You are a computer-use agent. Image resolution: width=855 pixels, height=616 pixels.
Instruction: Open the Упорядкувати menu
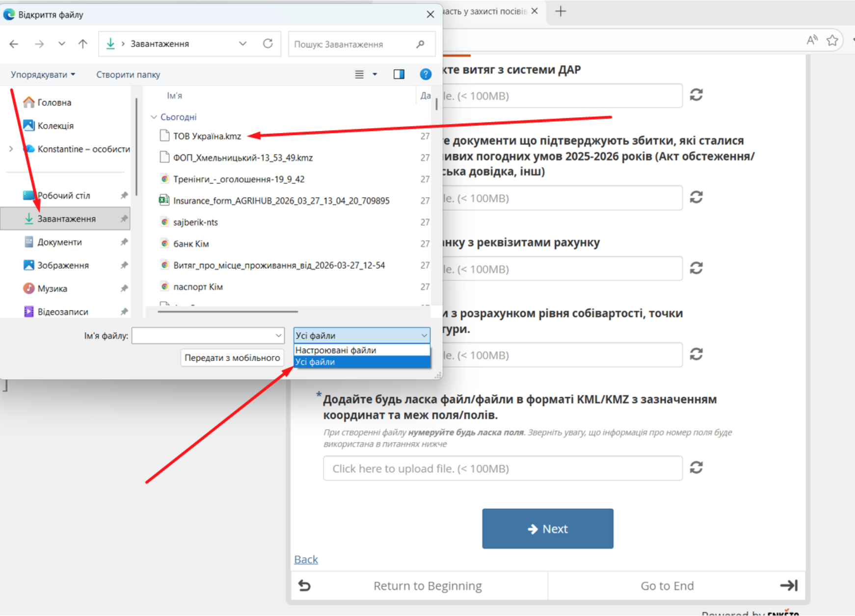(x=43, y=75)
